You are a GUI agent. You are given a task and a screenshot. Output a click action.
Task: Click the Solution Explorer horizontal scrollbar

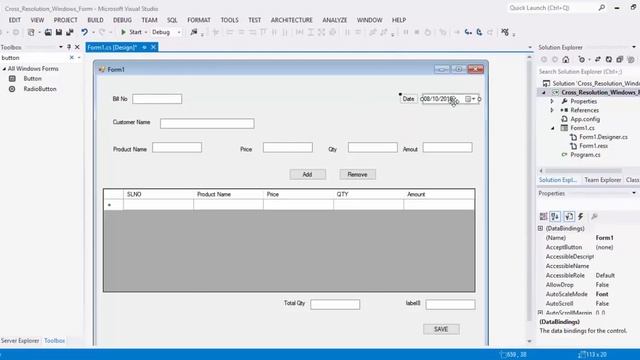(584, 171)
